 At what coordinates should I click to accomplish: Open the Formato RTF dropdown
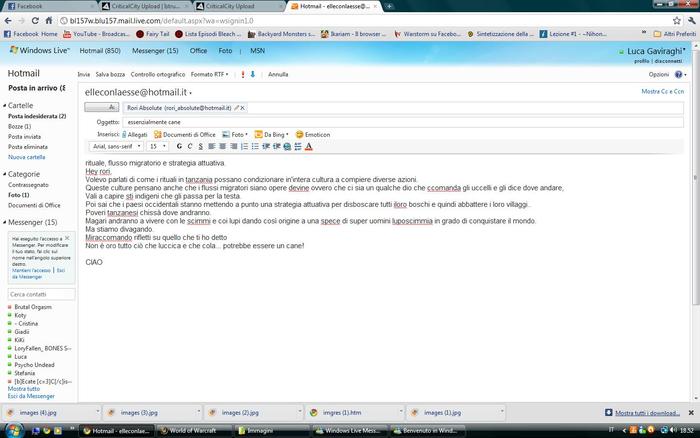tap(209, 75)
